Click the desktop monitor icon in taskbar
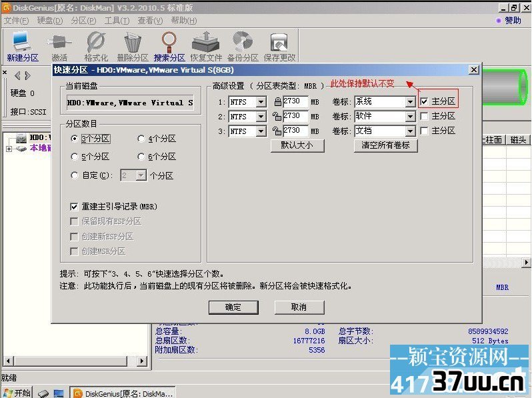This screenshot has width=532, height=398. coord(59,393)
